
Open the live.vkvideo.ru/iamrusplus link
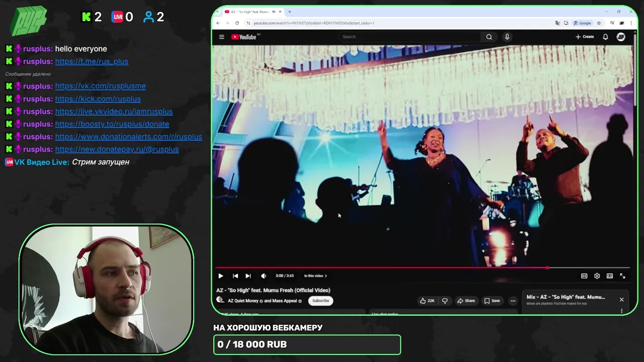pyautogui.click(x=114, y=112)
